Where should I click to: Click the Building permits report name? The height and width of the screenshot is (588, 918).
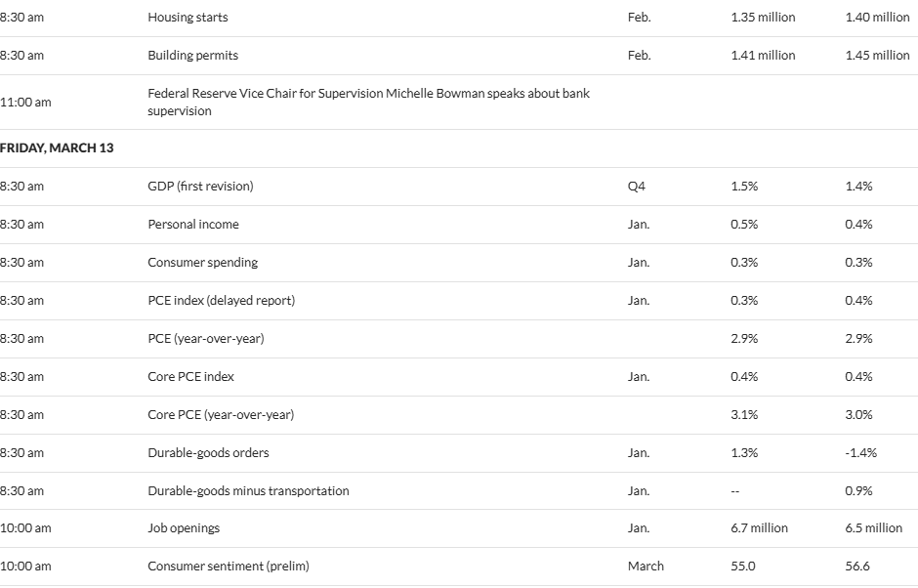(x=192, y=56)
